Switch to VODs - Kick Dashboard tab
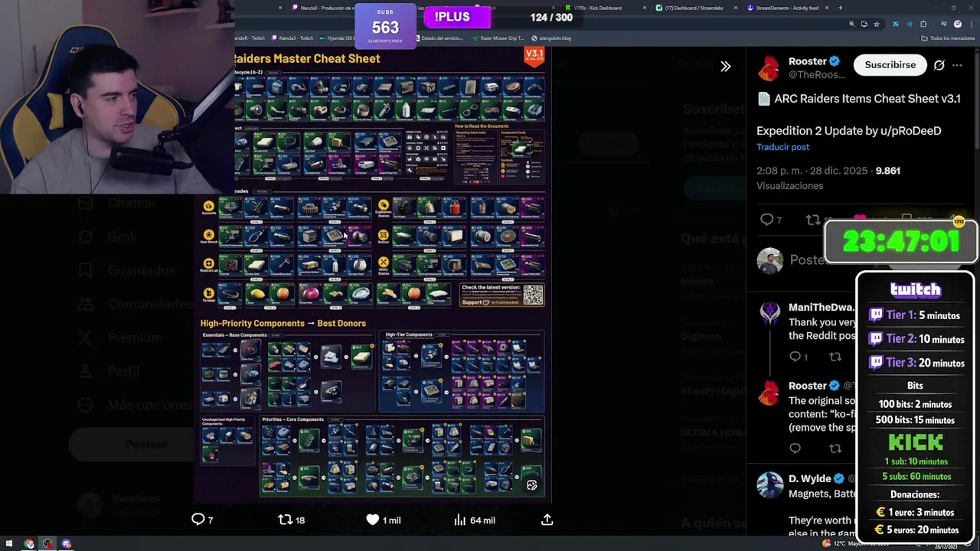The image size is (980, 551). (x=603, y=8)
